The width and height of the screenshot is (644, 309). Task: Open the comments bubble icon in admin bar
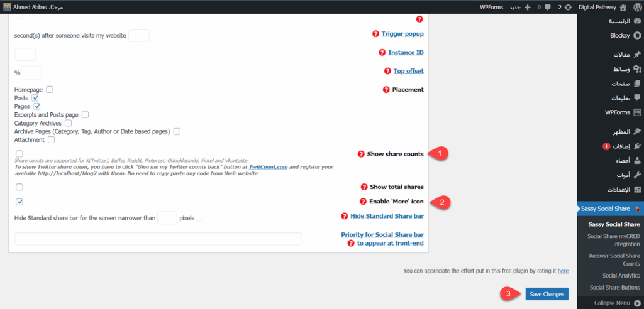pyautogui.click(x=548, y=7)
